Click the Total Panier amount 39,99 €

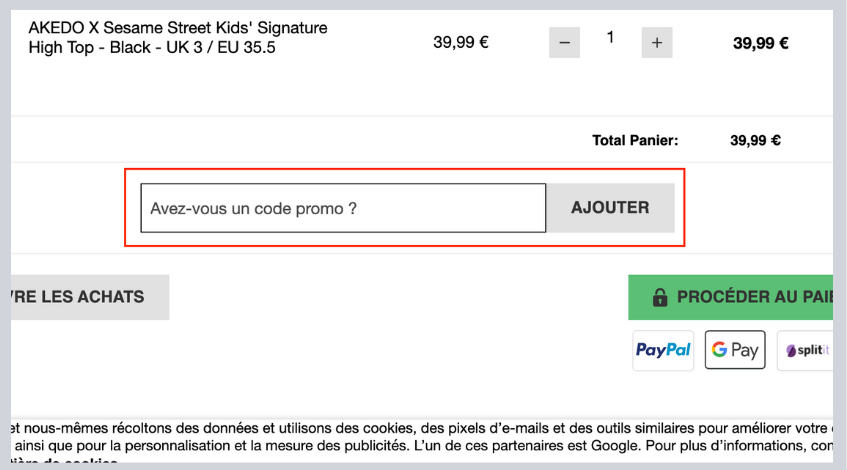click(755, 140)
